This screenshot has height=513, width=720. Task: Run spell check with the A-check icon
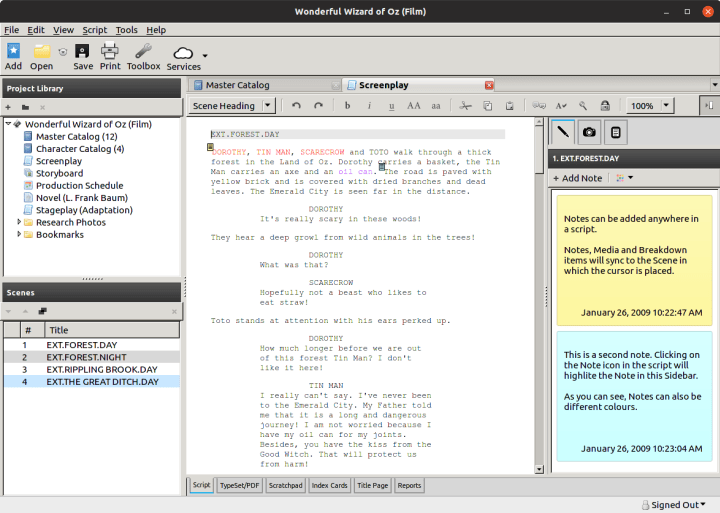click(x=561, y=106)
